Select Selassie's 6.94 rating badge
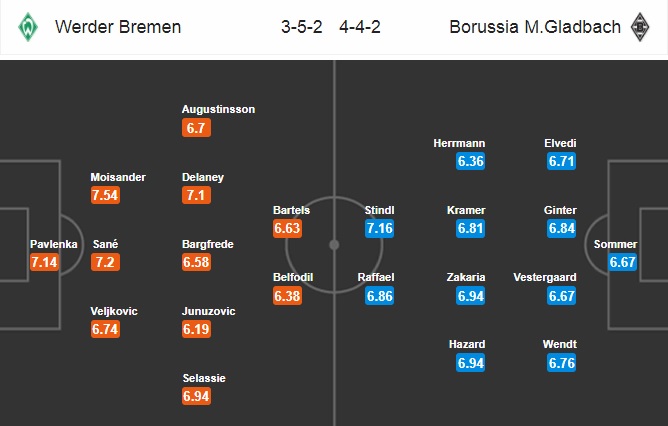 [x=197, y=397]
